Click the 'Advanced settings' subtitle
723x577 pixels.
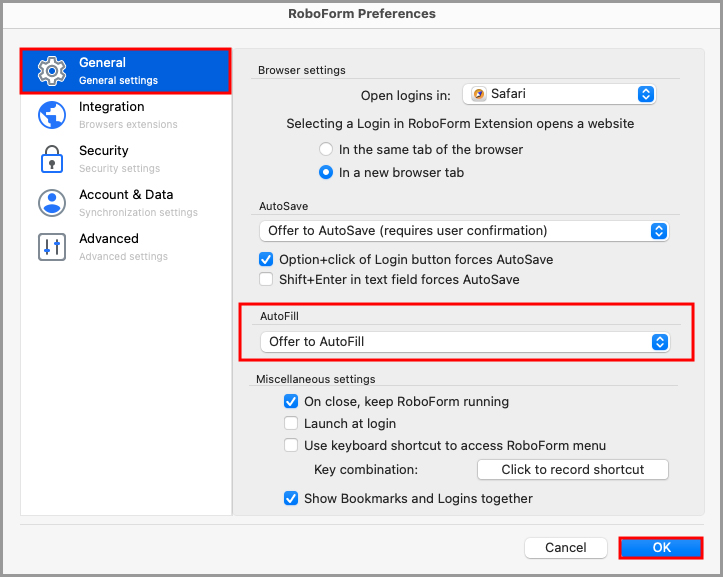point(124,256)
